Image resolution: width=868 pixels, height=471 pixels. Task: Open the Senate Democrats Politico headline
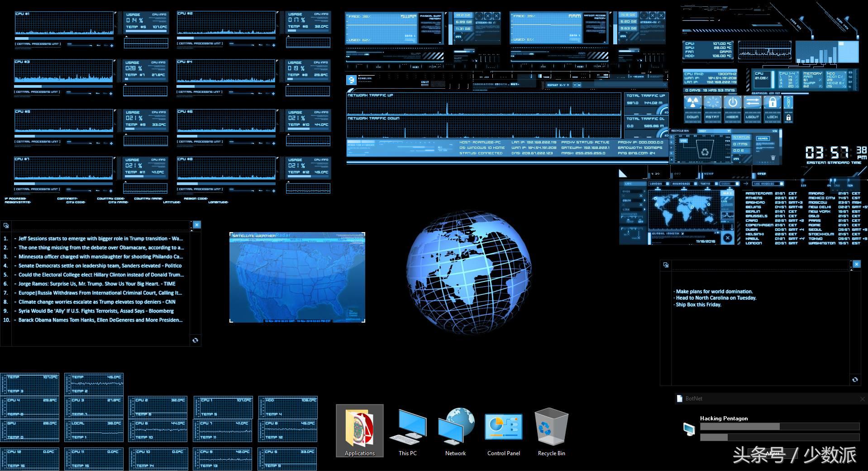(x=100, y=266)
